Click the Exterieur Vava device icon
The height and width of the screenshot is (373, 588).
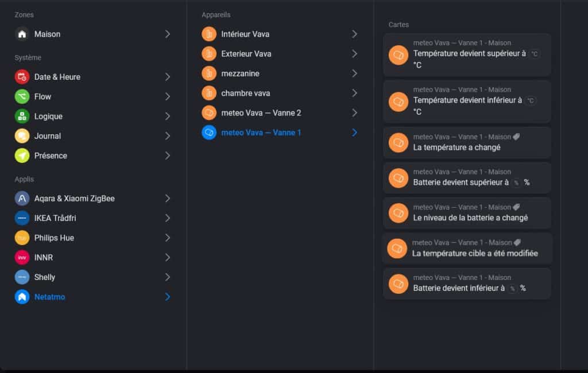(209, 53)
